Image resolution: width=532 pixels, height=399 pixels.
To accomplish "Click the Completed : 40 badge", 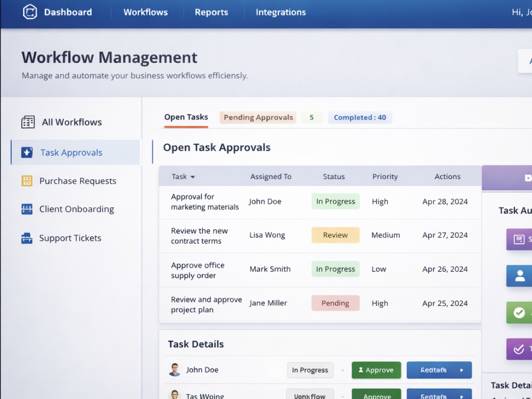I will coord(360,118).
